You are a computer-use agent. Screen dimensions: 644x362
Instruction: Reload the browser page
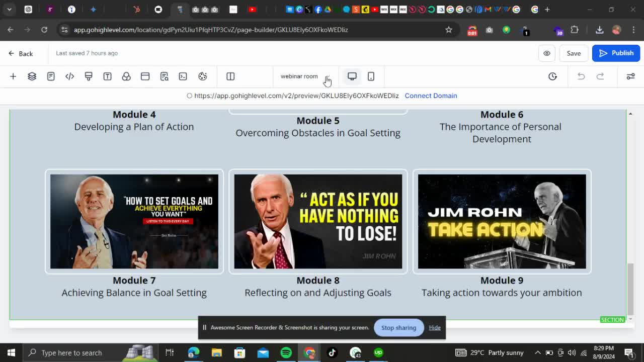click(x=44, y=30)
